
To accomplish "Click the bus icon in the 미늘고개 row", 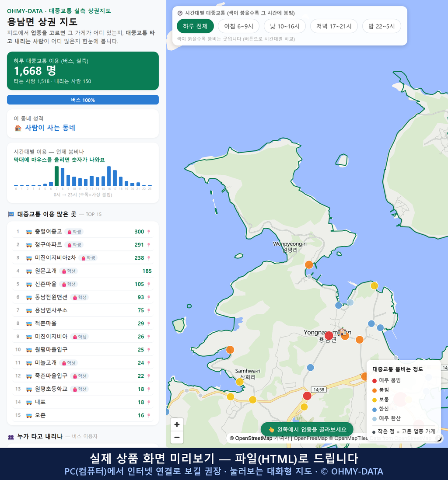I will pyautogui.click(x=29, y=363).
